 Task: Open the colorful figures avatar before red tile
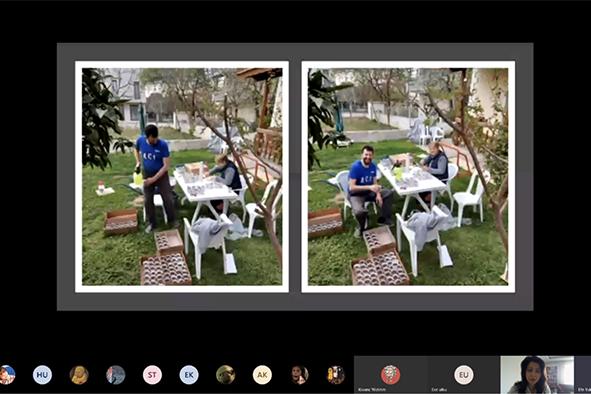[335, 375]
